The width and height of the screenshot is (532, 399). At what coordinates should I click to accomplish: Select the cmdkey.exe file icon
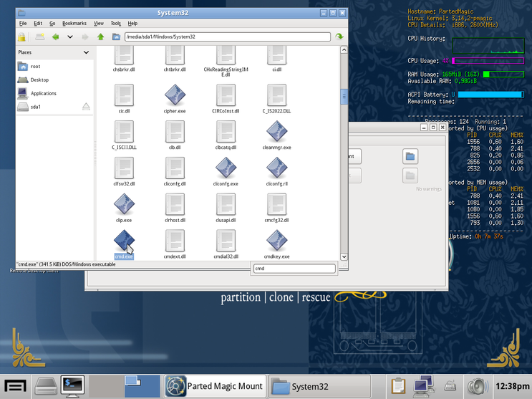click(276, 241)
